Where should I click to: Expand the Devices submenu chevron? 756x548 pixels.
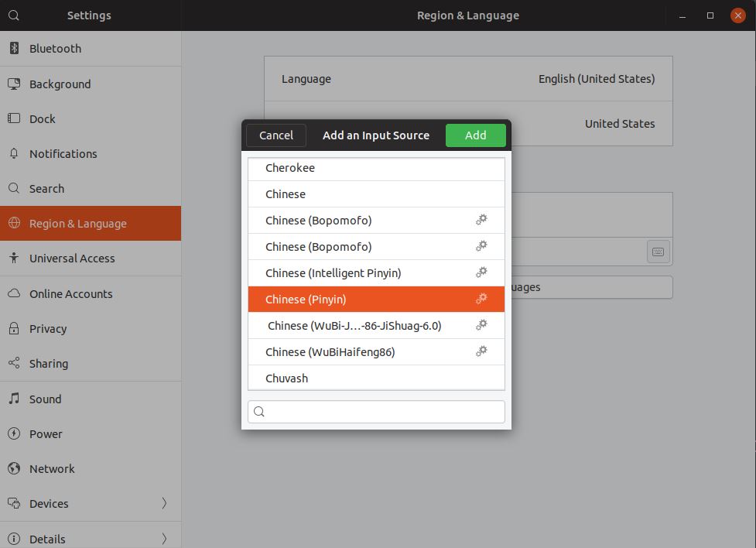(x=164, y=503)
